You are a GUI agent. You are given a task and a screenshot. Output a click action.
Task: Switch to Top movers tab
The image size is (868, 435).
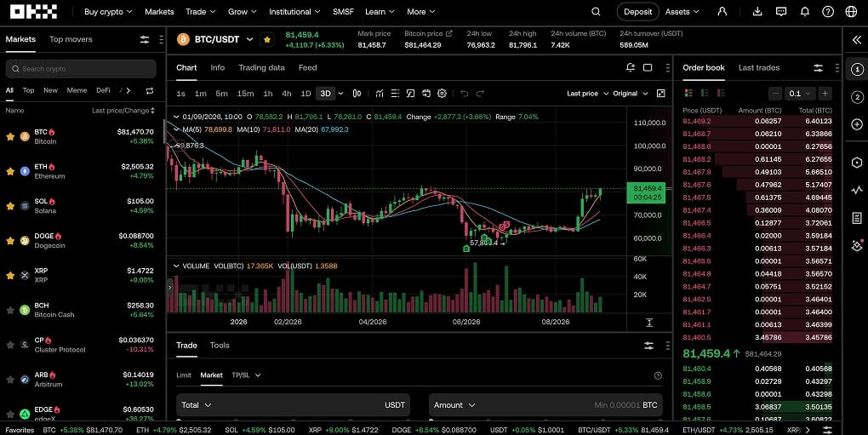tap(71, 39)
